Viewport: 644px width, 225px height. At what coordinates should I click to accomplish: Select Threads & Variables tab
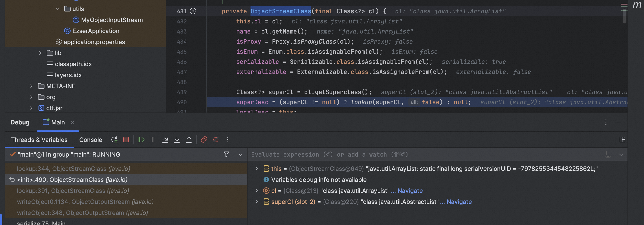point(39,140)
